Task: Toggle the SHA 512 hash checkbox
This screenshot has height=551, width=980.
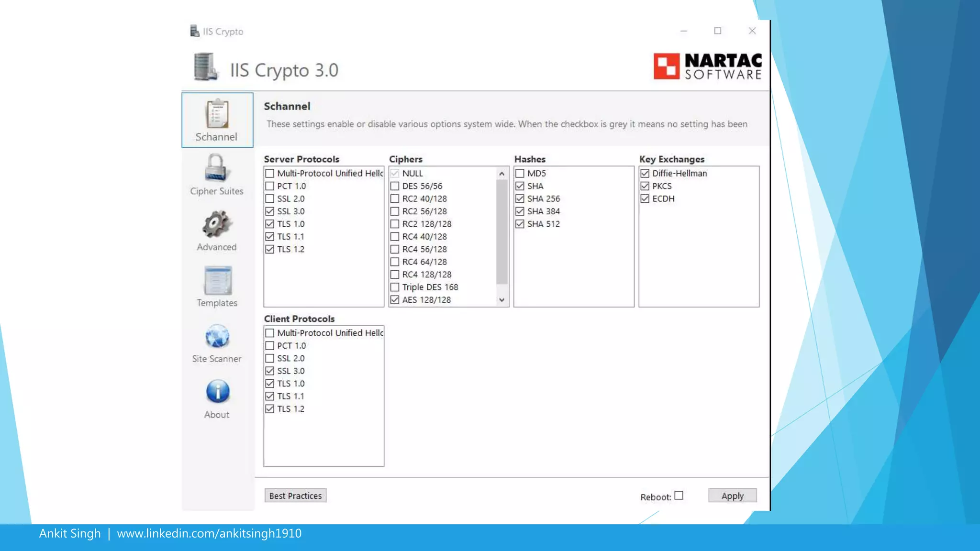Action: click(x=520, y=224)
